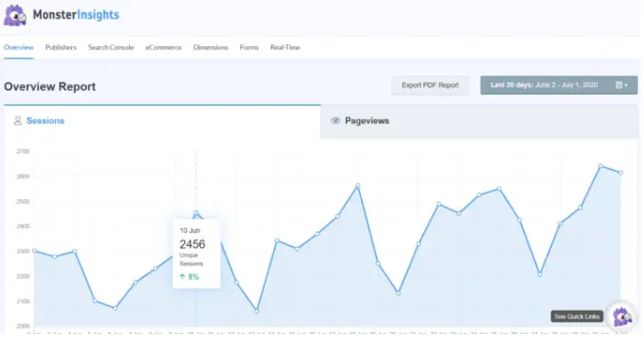This screenshot has height=342, width=644.
Task: Open the Last 30 days date dropdown
Action: [x=559, y=85]
